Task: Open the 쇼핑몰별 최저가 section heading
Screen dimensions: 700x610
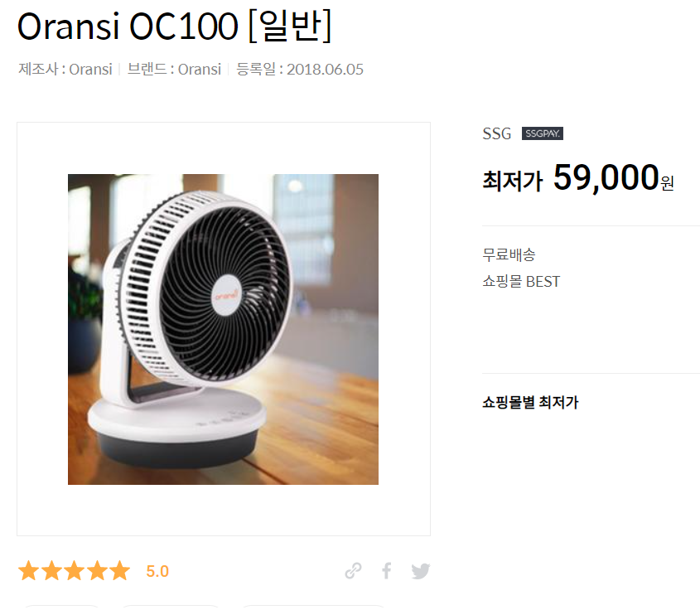Action: tap(530, 402)
